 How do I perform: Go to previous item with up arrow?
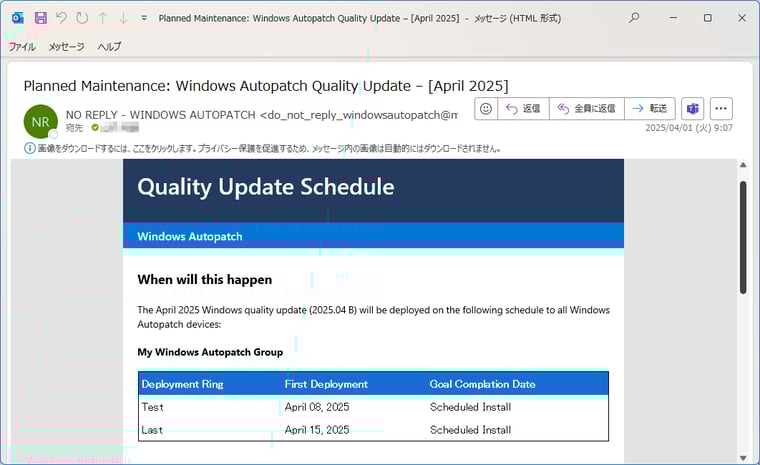(x=103, y=18)
